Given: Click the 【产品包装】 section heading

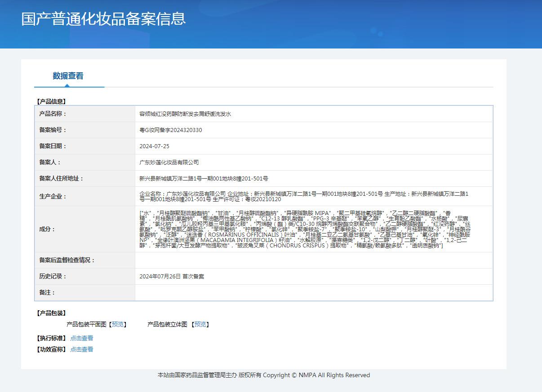Looking at the screenshot, I should pyautogui.click(x=51, y=313).
